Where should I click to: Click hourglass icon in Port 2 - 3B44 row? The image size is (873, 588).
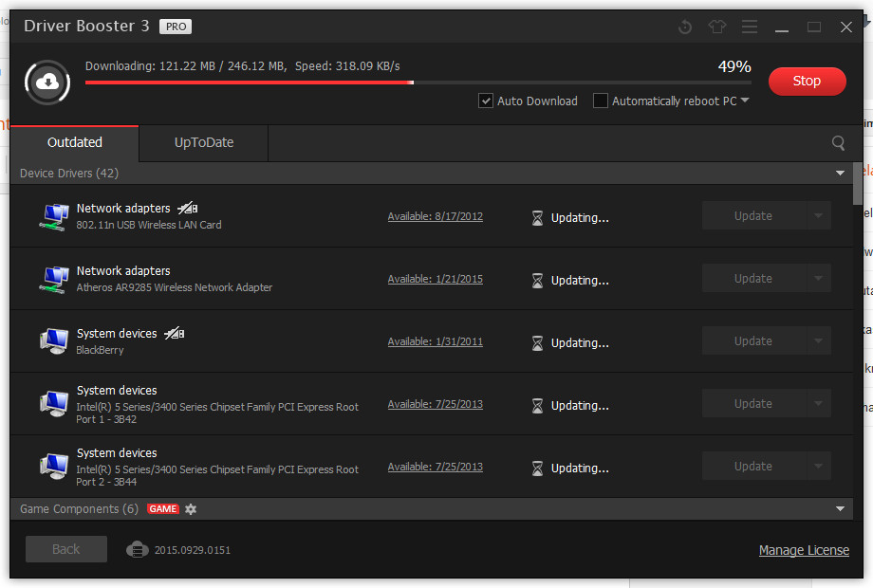(x=537, y=469)
